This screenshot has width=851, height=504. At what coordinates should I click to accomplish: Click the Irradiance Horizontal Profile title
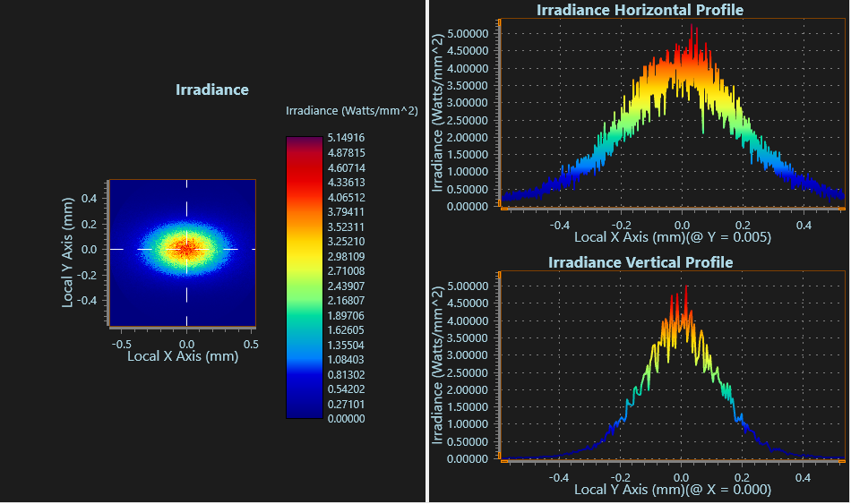(x=640, y=11)
